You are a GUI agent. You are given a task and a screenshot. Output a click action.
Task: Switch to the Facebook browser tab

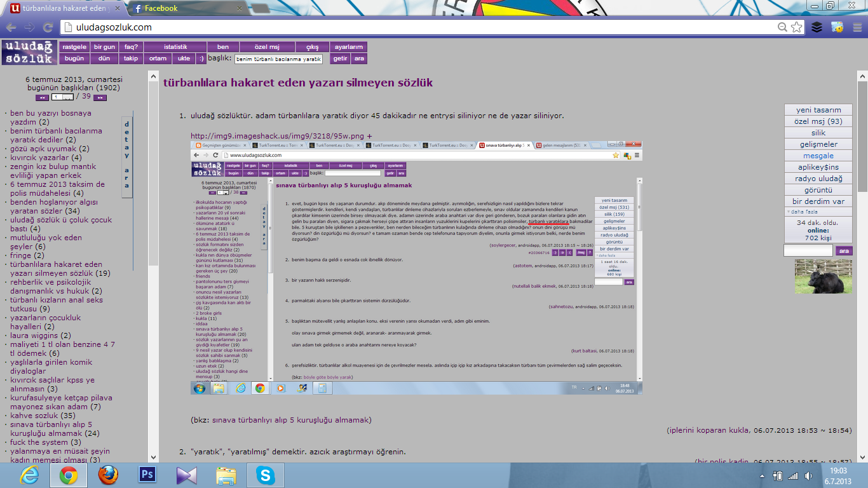pyautogui.click(x=184, y=8)
